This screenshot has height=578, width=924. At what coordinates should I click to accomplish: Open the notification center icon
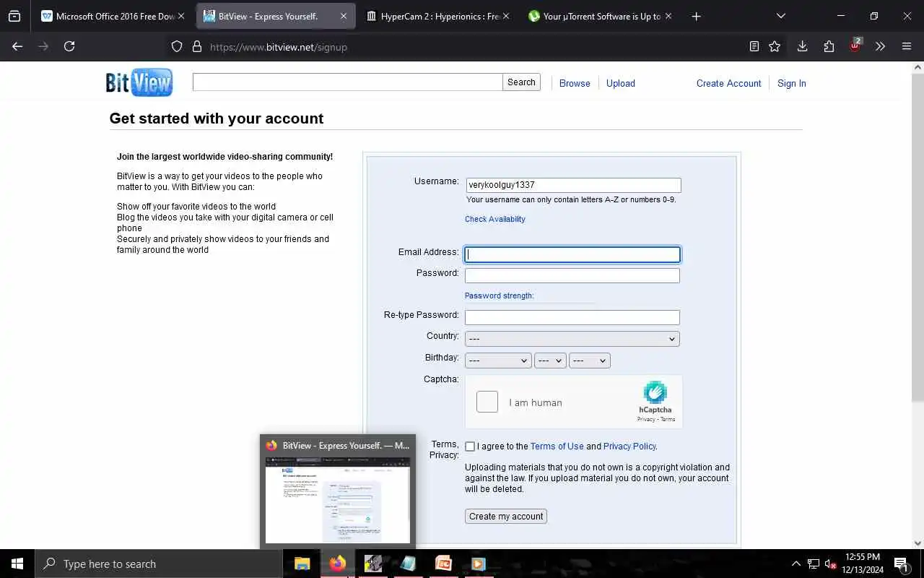pos(902,564)
